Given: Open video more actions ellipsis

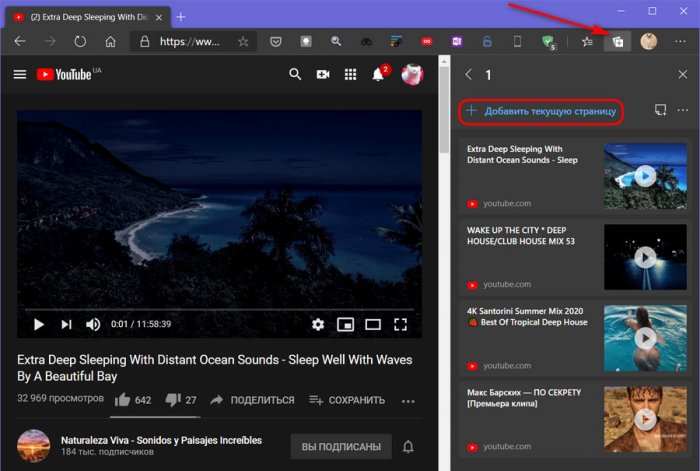Looking at the screenshot, I should [408, 400].
